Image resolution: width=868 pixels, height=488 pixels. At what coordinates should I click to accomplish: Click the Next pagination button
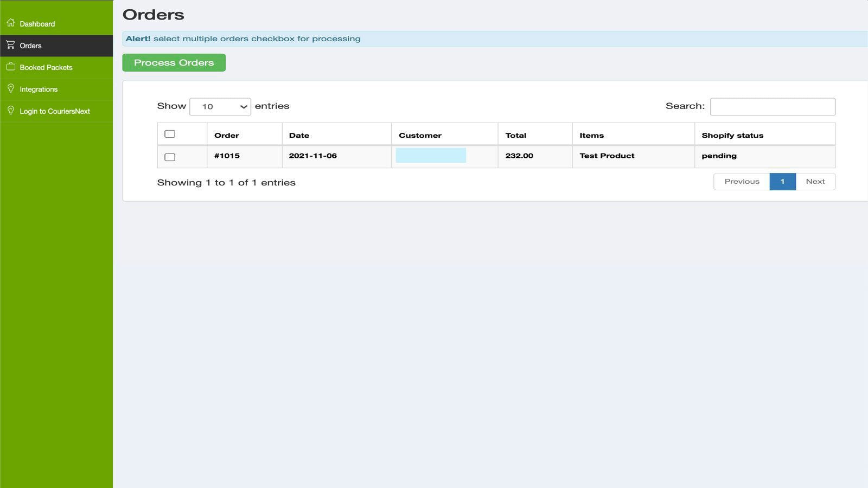point(815,182)
